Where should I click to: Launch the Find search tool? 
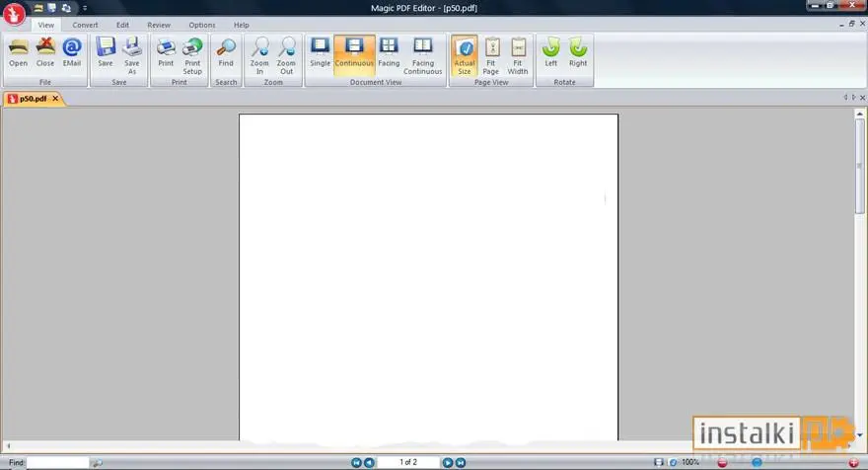pos(226,52)
